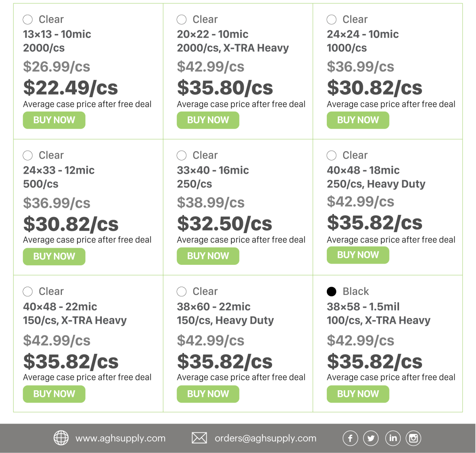Viewport: 476px width, 453px height.
Task: Click the globe website icon
Action: pos(61,438)
